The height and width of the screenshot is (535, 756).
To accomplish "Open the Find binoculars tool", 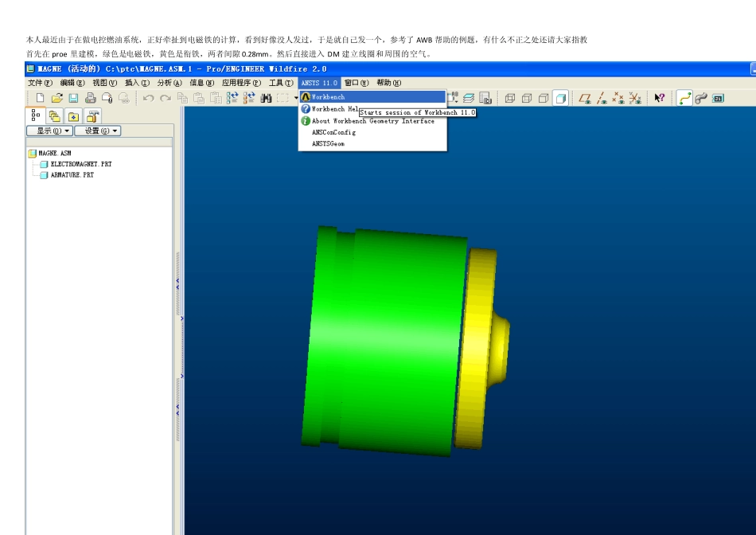I will click(x=267, y=98).
